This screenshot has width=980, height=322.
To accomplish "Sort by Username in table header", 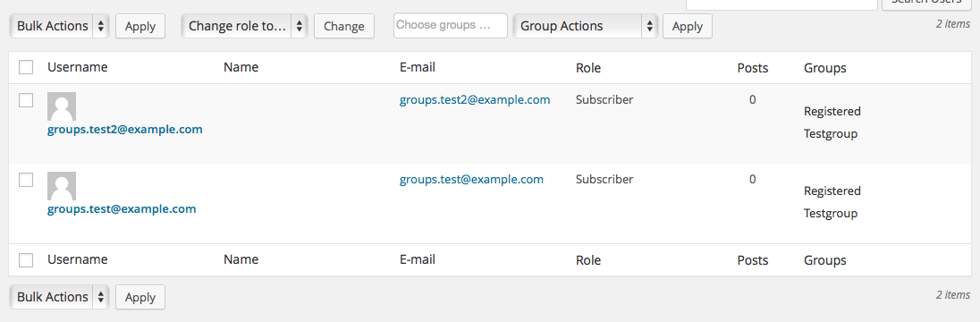I will tap(78, 67).
